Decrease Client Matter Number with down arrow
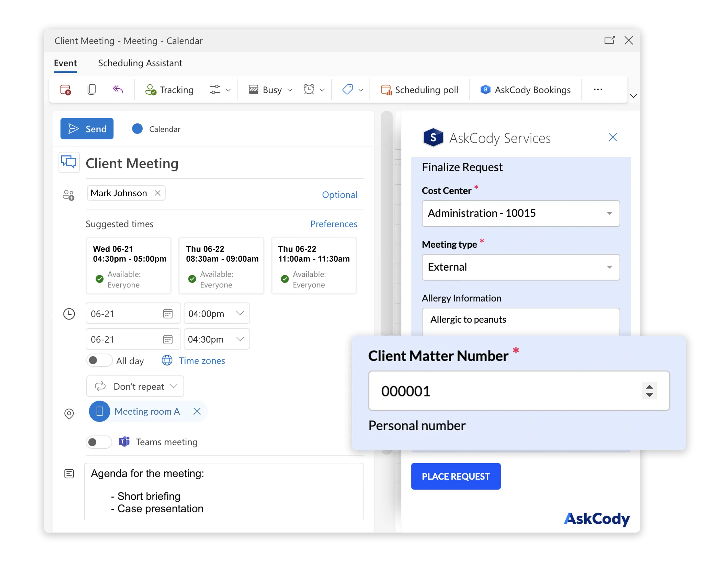 click(649, 395)
